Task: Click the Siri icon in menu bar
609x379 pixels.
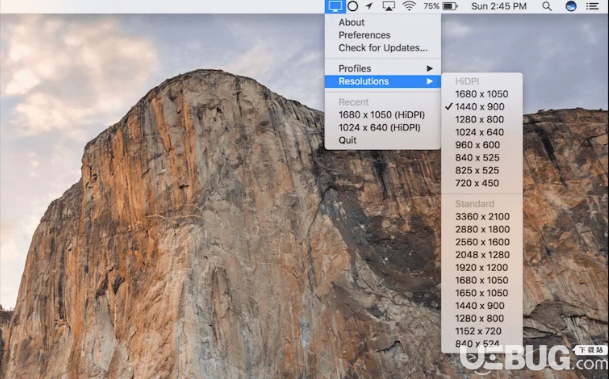Action: click(x=571, y=6)
